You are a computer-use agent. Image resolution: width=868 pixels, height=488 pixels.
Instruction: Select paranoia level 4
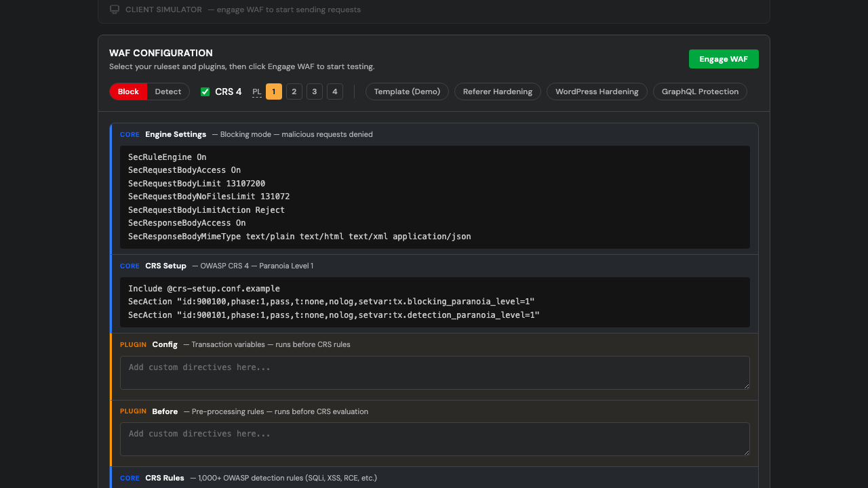click(x=335, y=91)
